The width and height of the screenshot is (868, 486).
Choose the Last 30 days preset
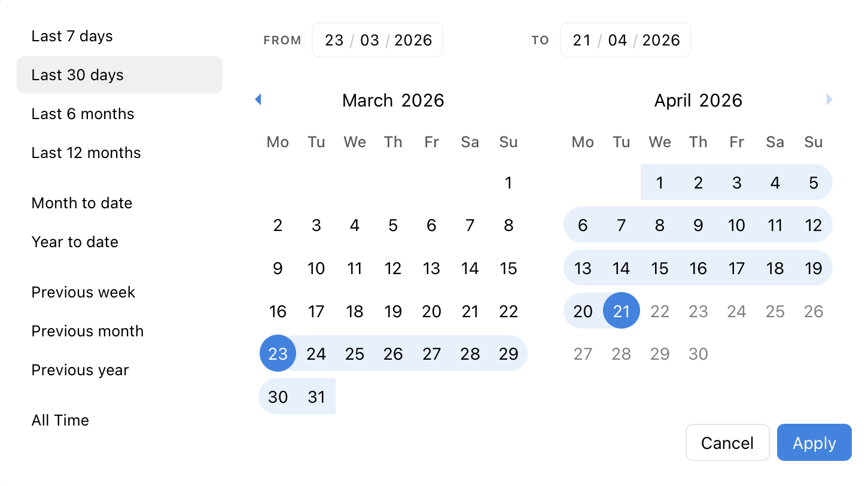coord(78,75)
